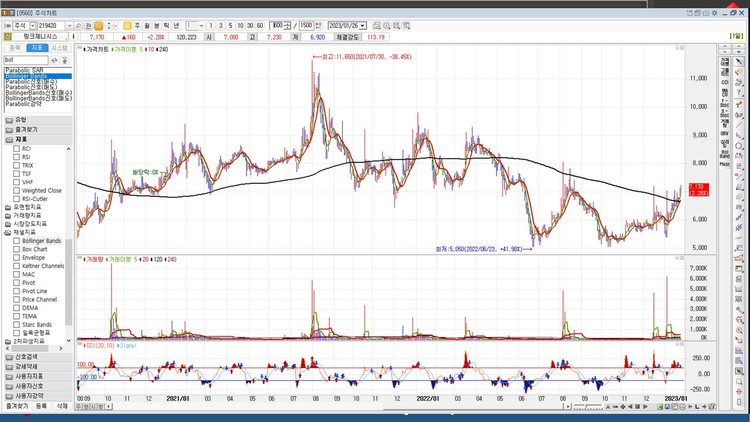Image resolution: width=750 pixels, height=422 pixels.
Task: Click the 관 related stocks icon
Action: click(x=88, y=25)
